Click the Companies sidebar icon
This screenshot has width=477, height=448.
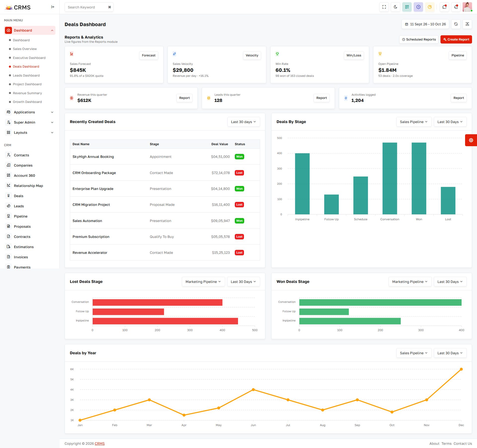(8, 165)
